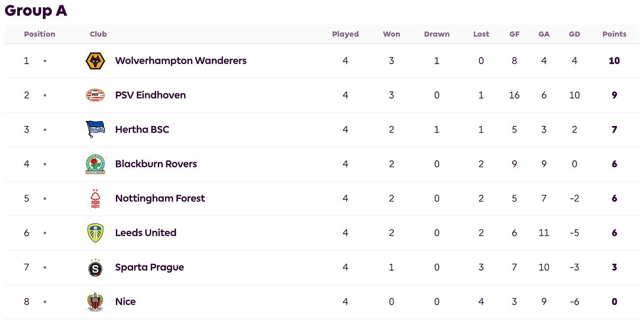Select the Sparta Prague S emblem
The width and height of the screenshot is (644, 324).
pos(95,267)
